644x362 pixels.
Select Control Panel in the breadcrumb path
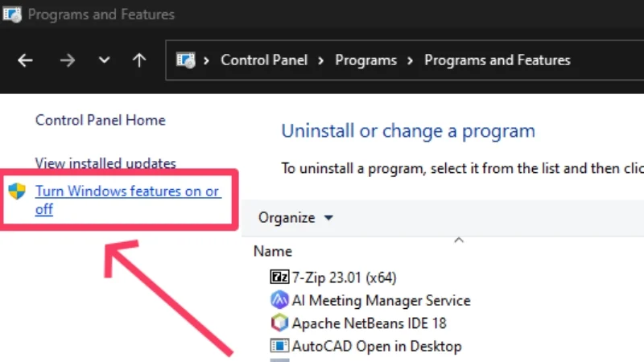pyautogui.click(x=264, y=60)
